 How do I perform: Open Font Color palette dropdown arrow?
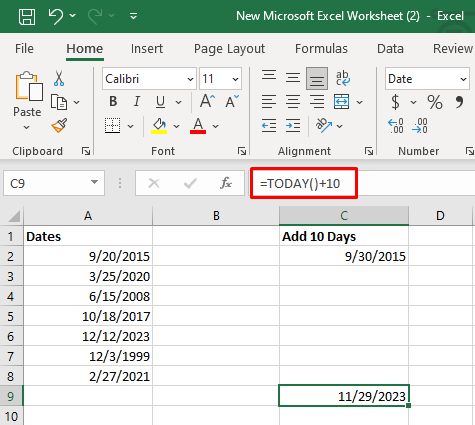216,126
